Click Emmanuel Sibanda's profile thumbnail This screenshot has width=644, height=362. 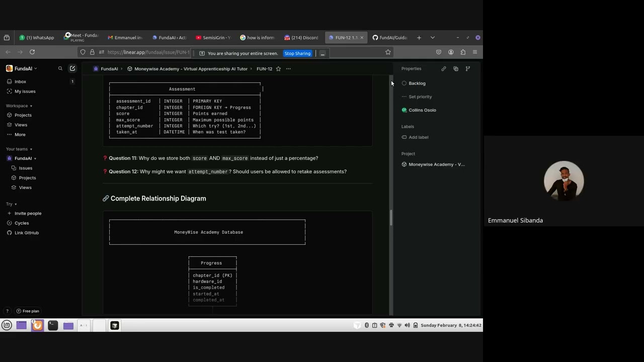[x=564, y=180]
